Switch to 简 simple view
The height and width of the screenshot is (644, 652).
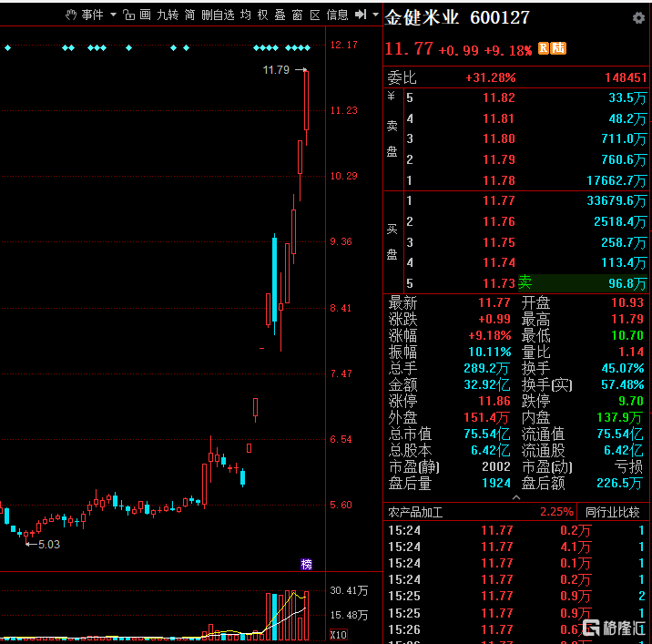coord(189,15)
